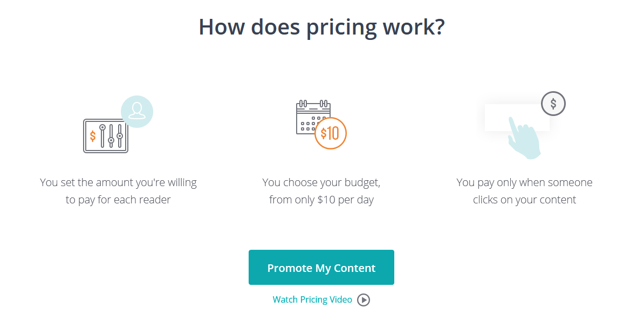Click the middle slider knob in panel
Image resolution: width=644 pixels, height=321 pixels.
click(111, 141)
